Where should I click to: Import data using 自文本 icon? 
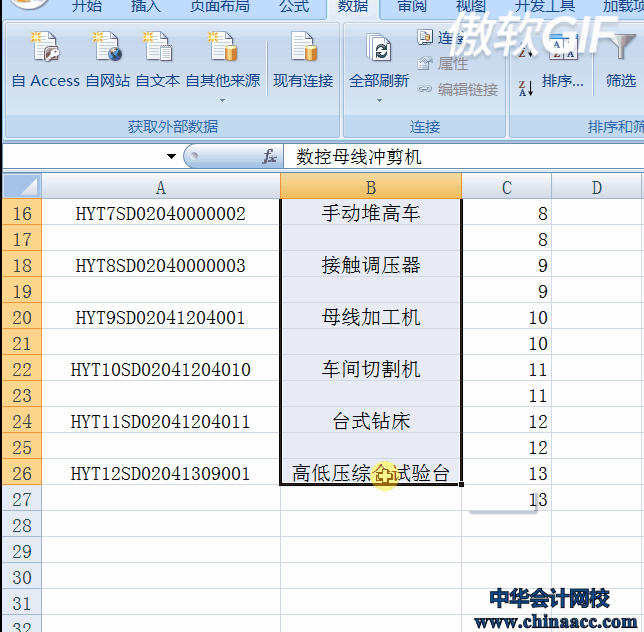tap(158, 60)
